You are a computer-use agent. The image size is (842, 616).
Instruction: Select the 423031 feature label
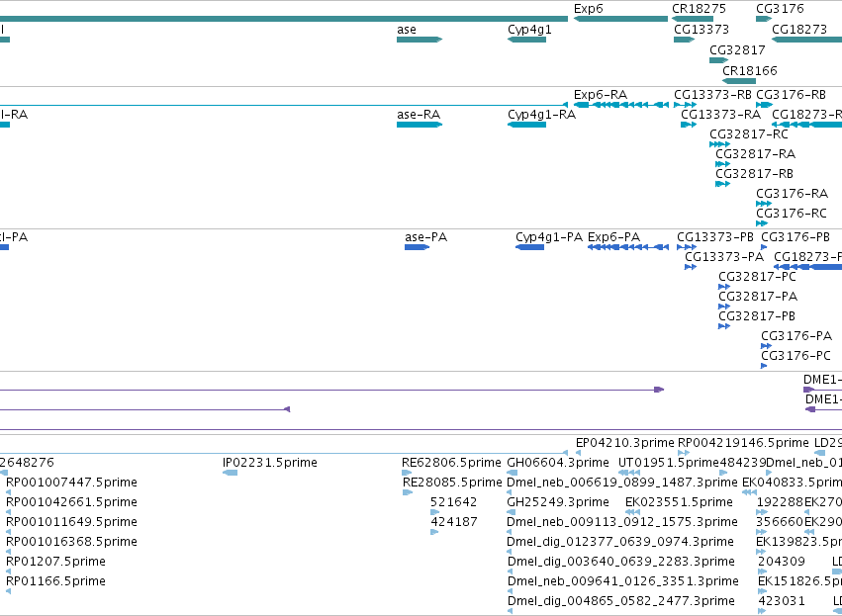pyautogui.click(x=782, y=601)
